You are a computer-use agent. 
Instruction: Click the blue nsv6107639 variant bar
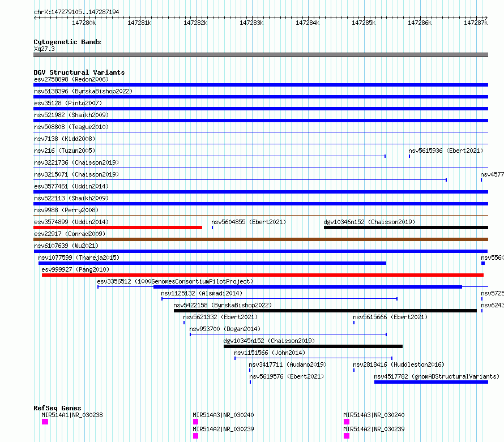pos(260,251)
